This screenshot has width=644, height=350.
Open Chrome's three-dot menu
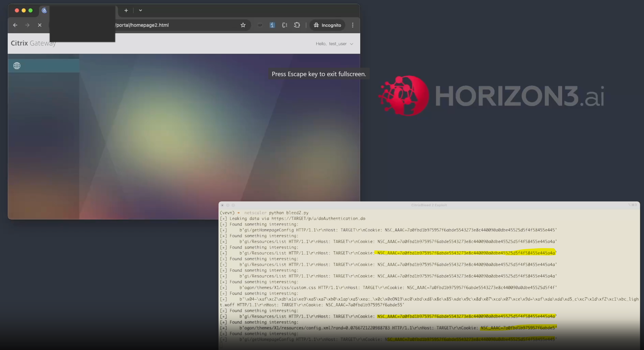tap(353, 25)
